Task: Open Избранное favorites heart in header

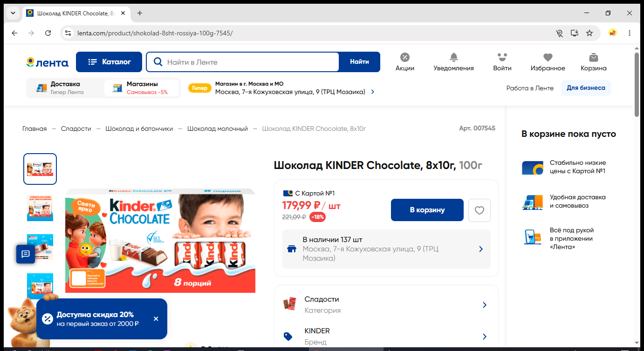Action: tap(548, 62)
